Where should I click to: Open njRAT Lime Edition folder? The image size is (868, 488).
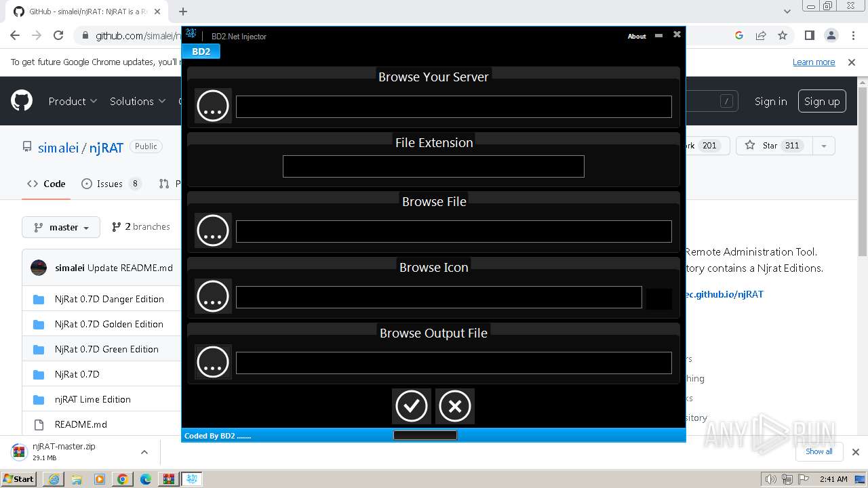93,399
